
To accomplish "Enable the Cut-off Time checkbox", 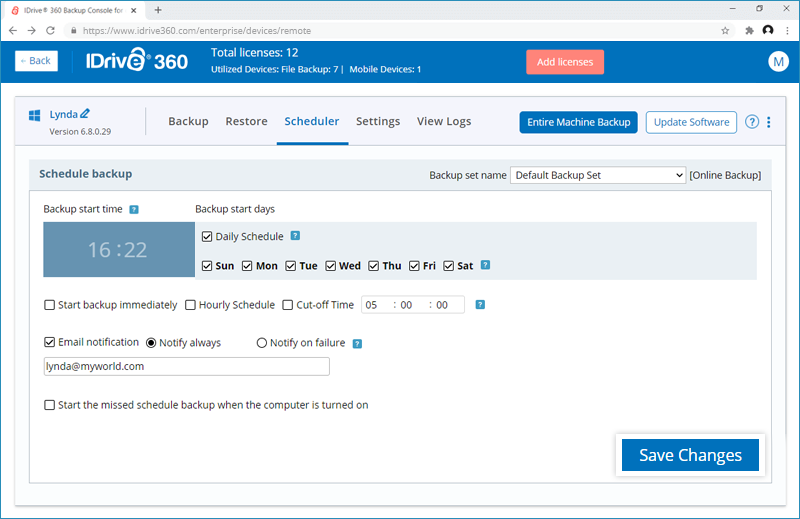I will pos(288,305).
